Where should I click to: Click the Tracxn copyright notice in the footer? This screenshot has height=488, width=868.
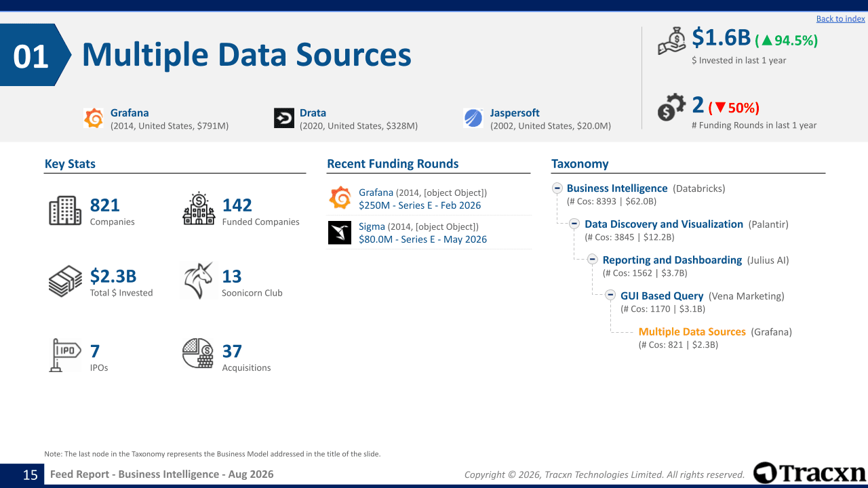tap(604, 475)
